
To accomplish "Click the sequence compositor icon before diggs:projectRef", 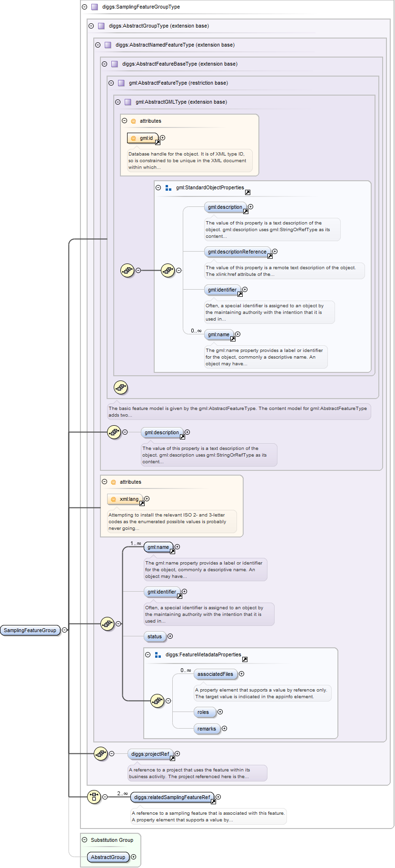I will [x=100, y=753].
